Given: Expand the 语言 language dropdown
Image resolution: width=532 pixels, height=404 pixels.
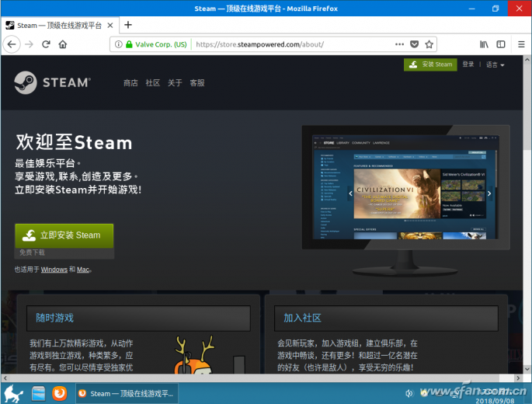Looking at the screenshot, I should point(495,64).
